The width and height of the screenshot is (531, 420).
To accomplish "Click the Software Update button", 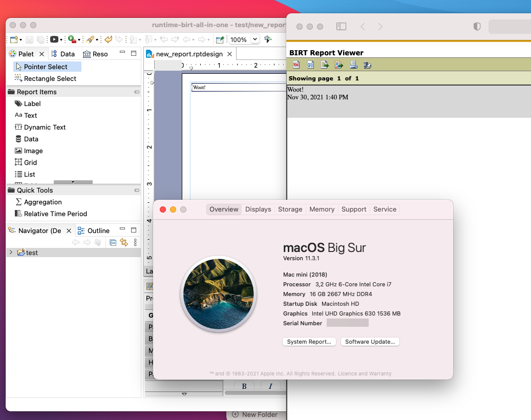I will point(370,342).
